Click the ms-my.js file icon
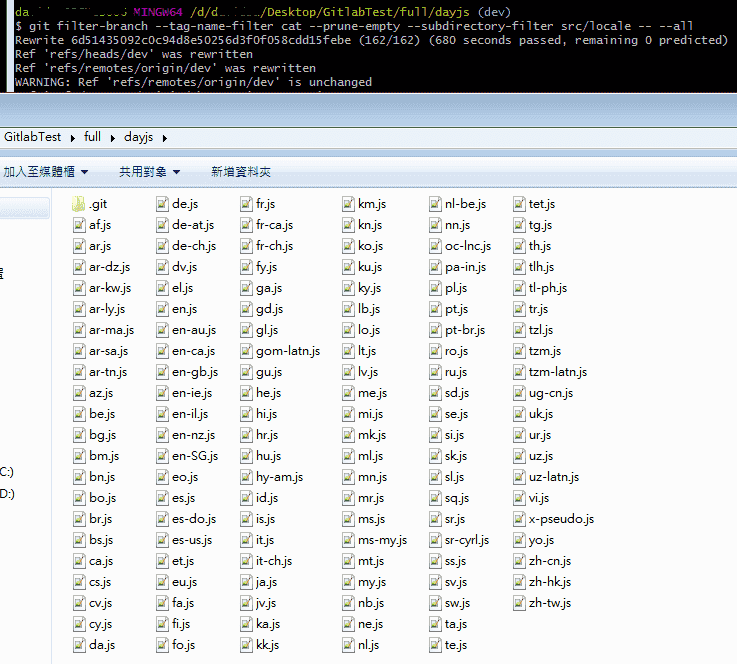The width and height of the screenshot is (737, 664). (x=349, y=540)
